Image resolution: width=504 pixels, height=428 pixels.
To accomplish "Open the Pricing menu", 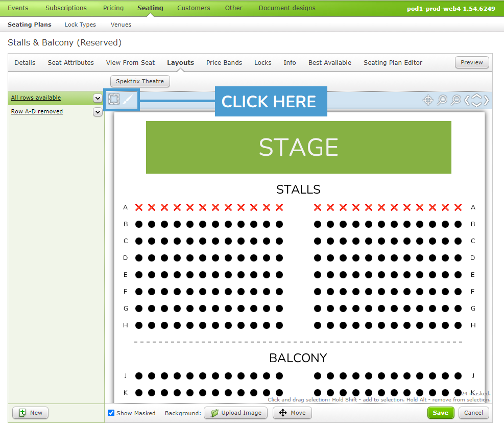I will click(x=113, y=8).
